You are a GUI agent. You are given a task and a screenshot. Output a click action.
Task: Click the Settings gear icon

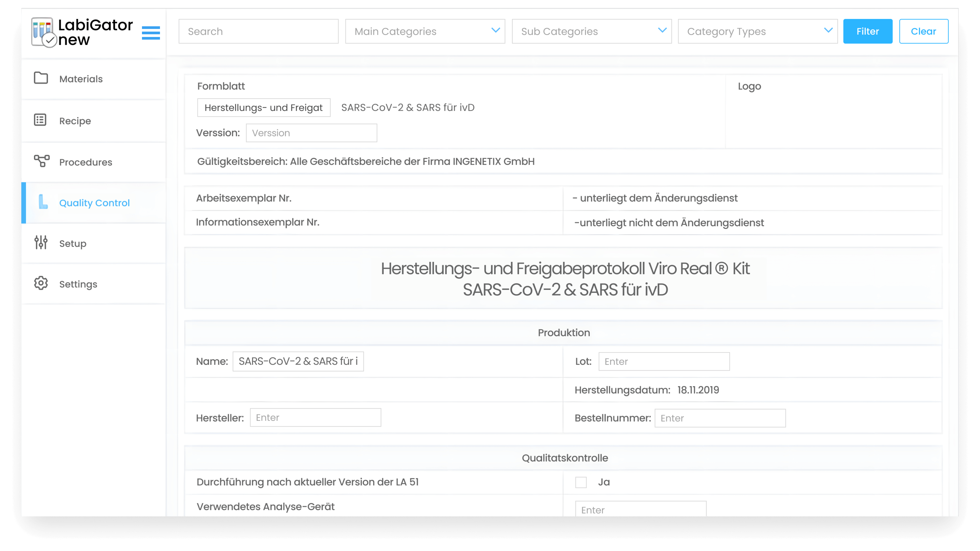pyautogui.click(x=41, y=283)
